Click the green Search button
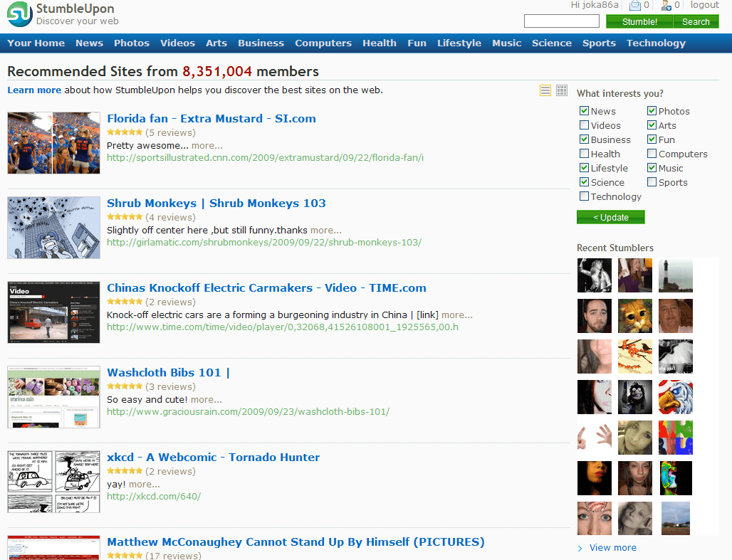This screenshot has width=732, height=560. point(696,21)
